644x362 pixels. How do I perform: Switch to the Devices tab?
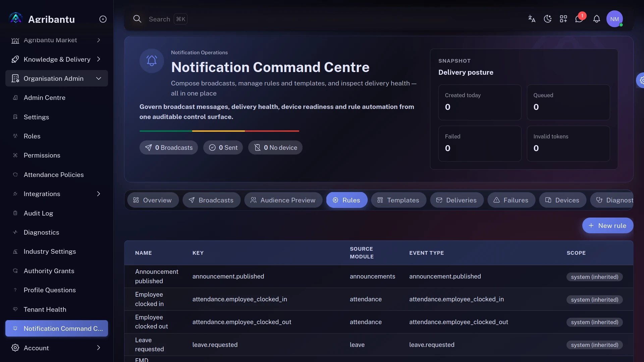point(563,200)
